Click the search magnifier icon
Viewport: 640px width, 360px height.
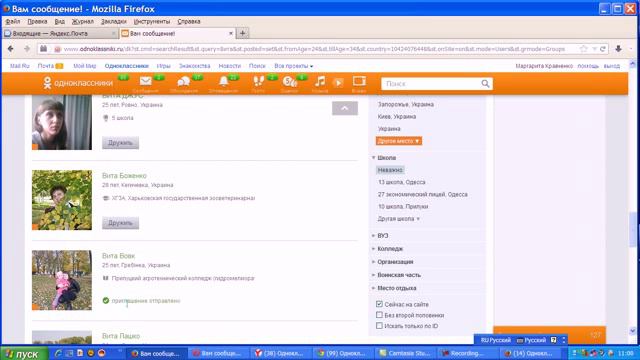(x=485, y=84)
